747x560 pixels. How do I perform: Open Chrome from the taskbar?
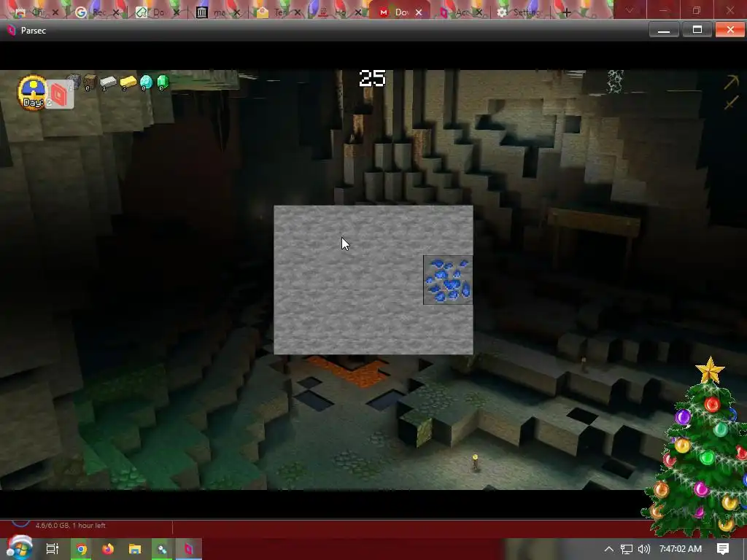coord(81,549)
